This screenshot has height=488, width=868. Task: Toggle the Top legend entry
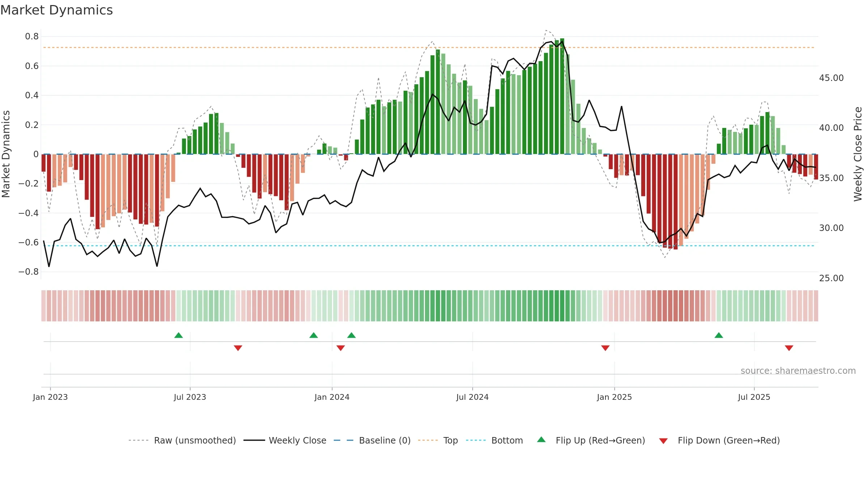point(438,440)
